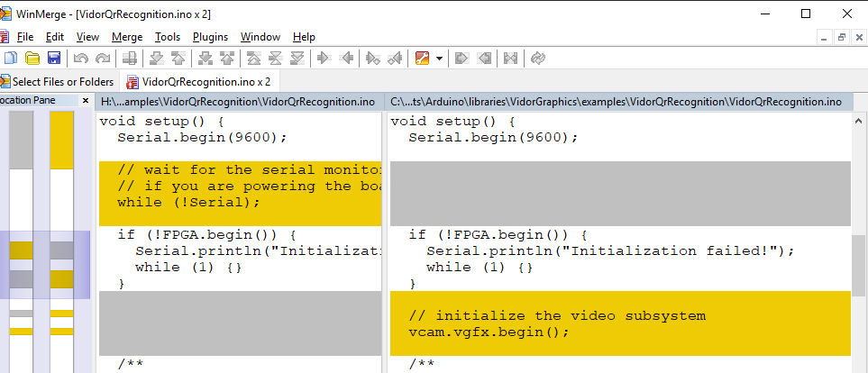Jump to Last Difference icon
868x373 pixels.
click(x=297, y=58)
